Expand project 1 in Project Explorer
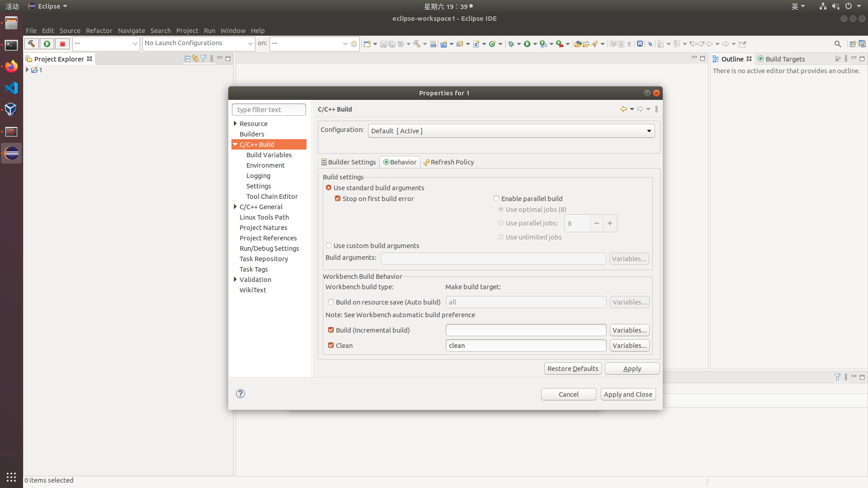Screen dimensions: 868x488 coord(27,70)
